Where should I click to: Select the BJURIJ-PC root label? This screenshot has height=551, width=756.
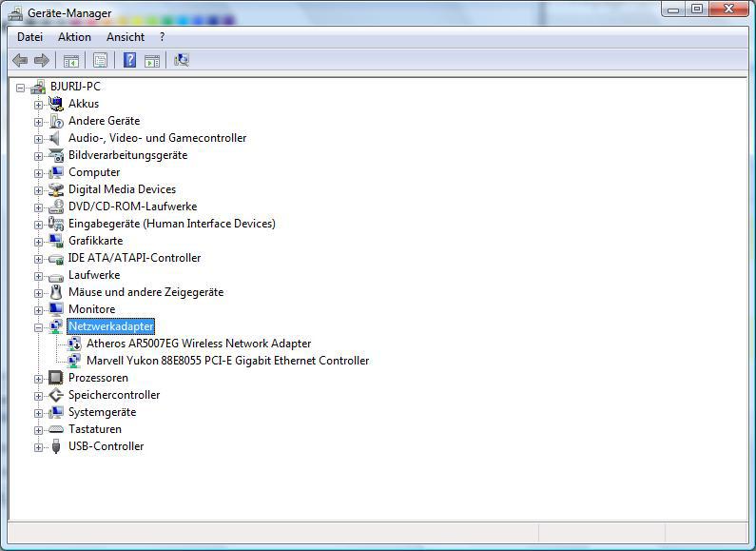(75, 87)
